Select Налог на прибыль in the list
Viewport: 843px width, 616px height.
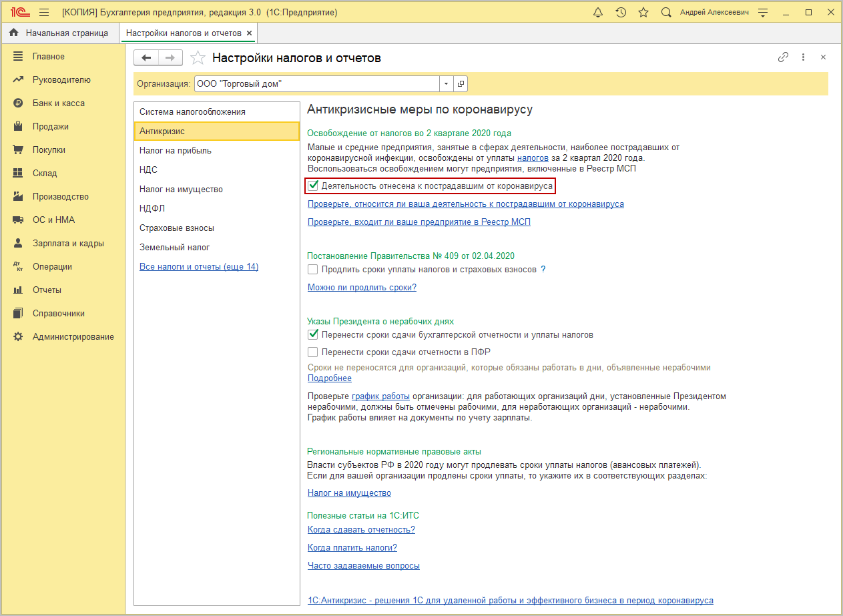click(217, 151)
